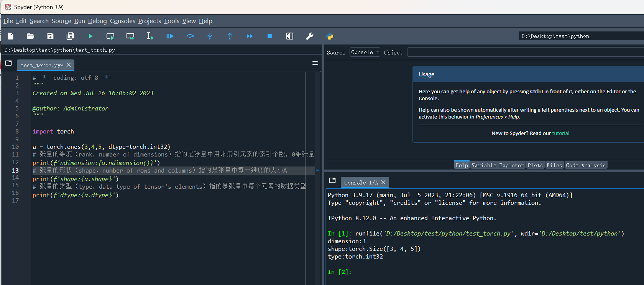Open a file using the folder icon
The height and width of the screenshot is (285, 644).
[x=31, y=36]
